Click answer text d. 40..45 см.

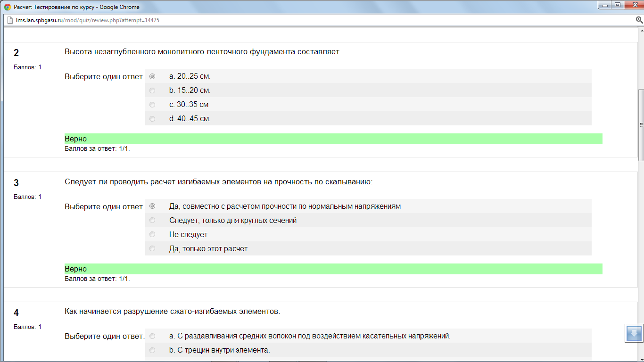tap(190, 119)
